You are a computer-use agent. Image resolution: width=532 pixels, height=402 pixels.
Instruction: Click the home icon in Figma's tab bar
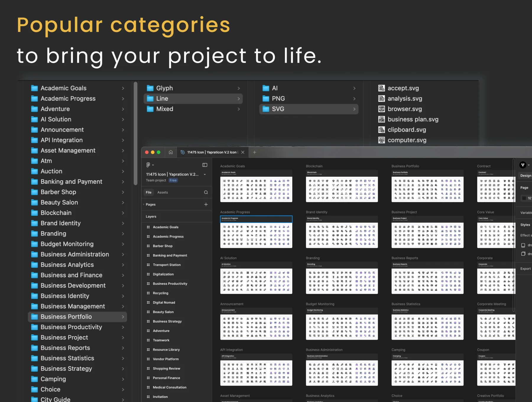coord(171,152)
